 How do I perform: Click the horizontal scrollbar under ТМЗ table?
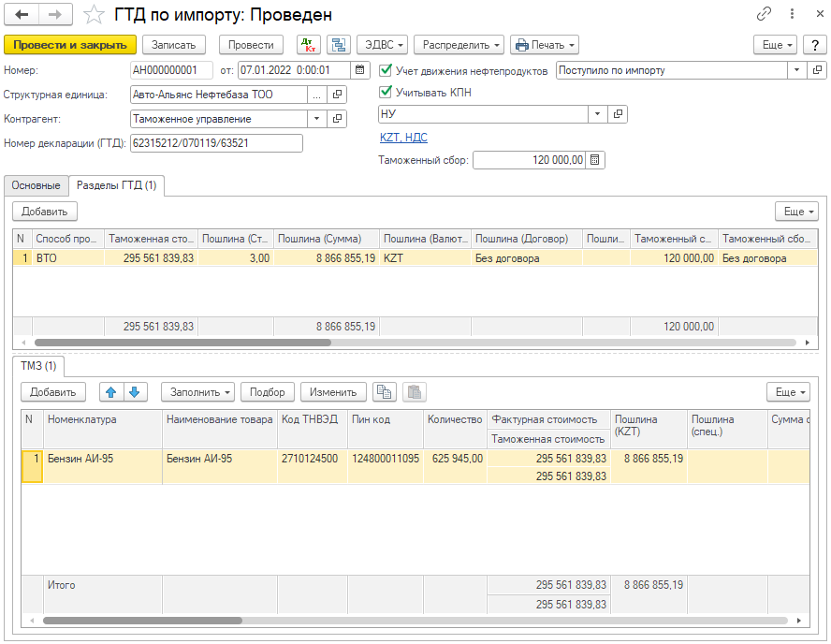pyautogui.click(x=142, y=620)
